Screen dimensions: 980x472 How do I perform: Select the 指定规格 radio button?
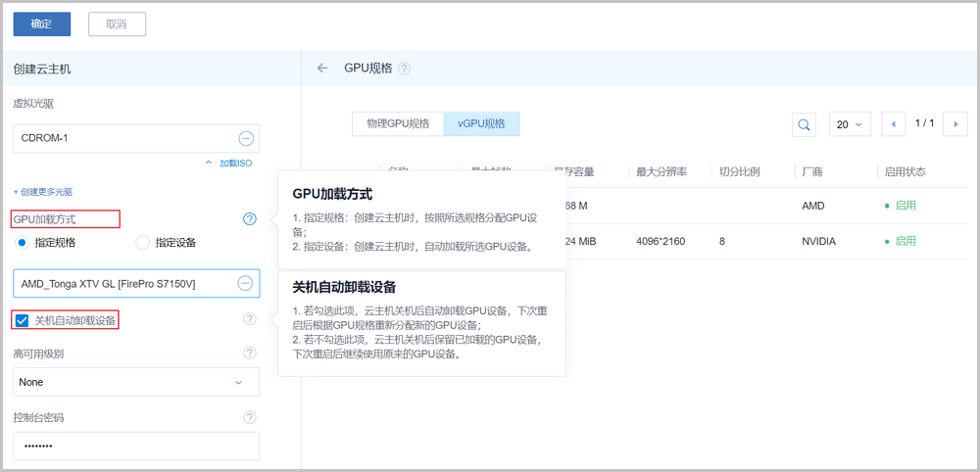tap(23, 242)
